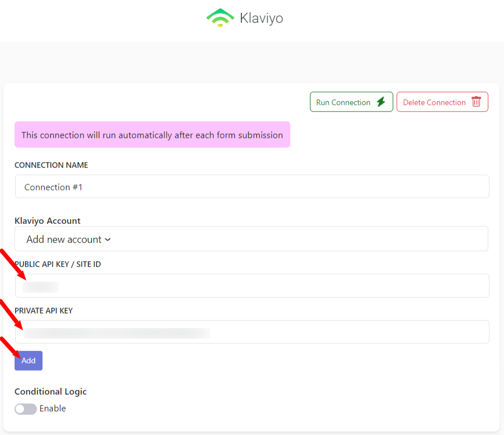
Task: Click the Enable label next to toggle
Action: point(53,409)
